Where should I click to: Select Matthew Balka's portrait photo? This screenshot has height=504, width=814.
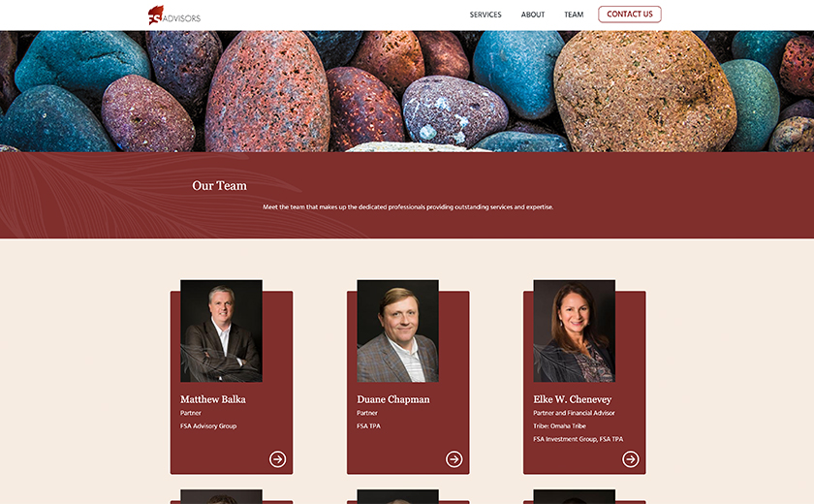(221, 331)
